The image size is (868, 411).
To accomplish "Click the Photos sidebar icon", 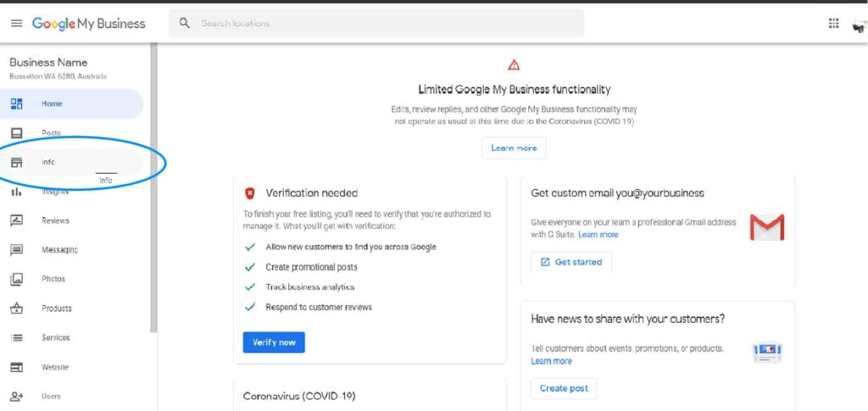I will [17, 280].
